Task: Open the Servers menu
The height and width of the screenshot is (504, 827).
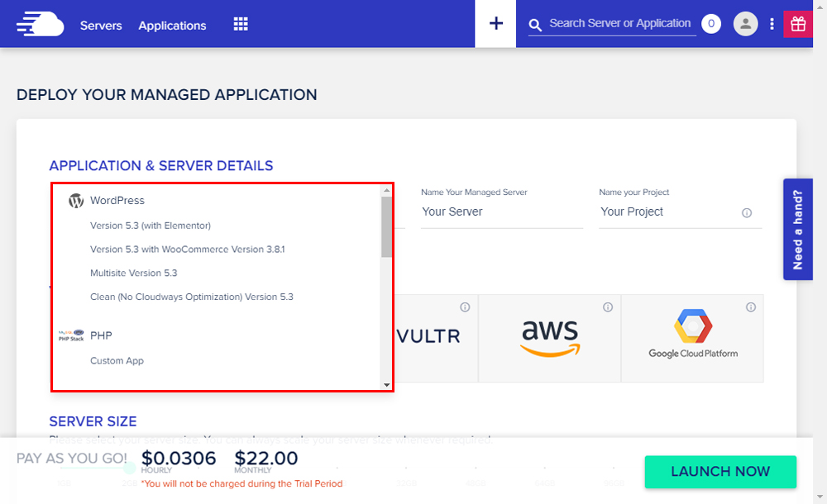Action: point(101,26)
